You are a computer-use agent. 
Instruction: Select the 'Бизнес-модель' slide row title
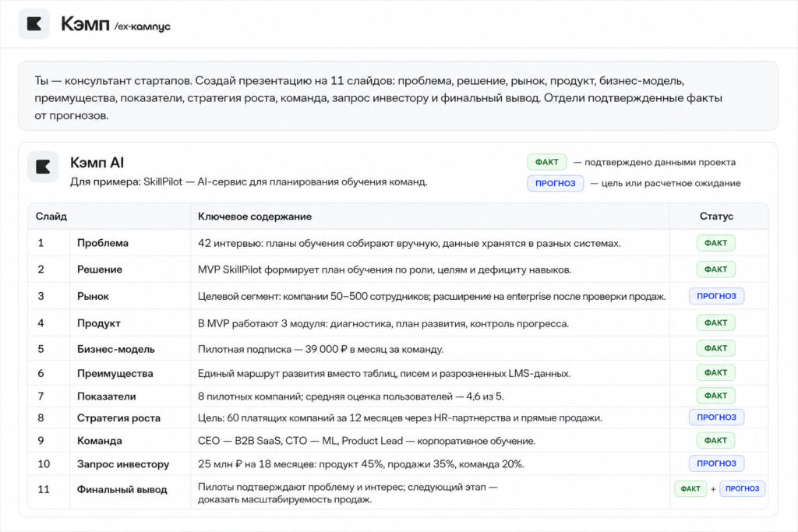click(x=116, y=350)
